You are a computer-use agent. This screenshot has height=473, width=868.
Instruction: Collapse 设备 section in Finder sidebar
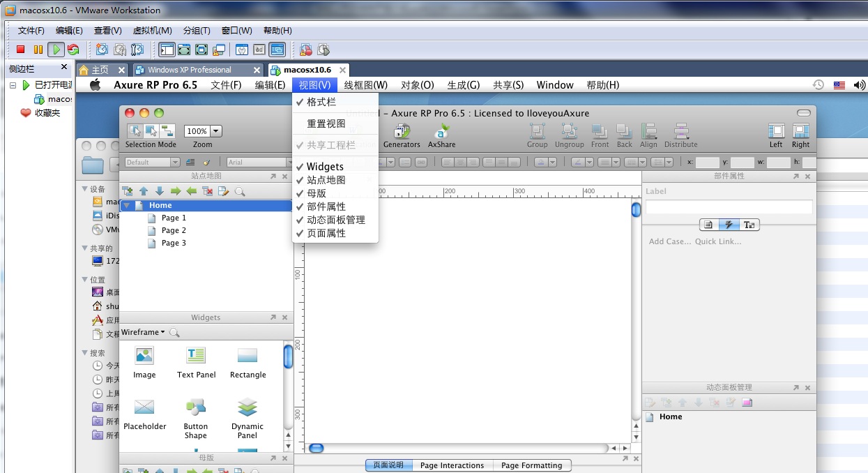pos(84,189)
